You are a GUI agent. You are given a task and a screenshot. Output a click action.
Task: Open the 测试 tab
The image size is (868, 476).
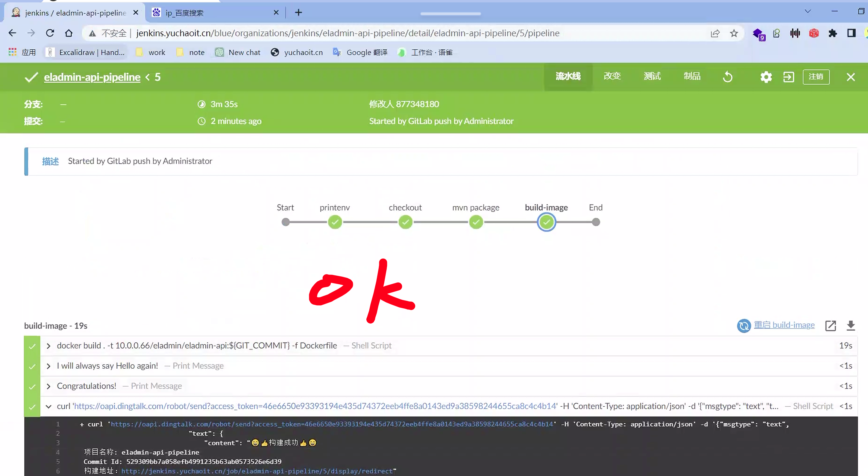pyautogui.click(x=652, y=77)
